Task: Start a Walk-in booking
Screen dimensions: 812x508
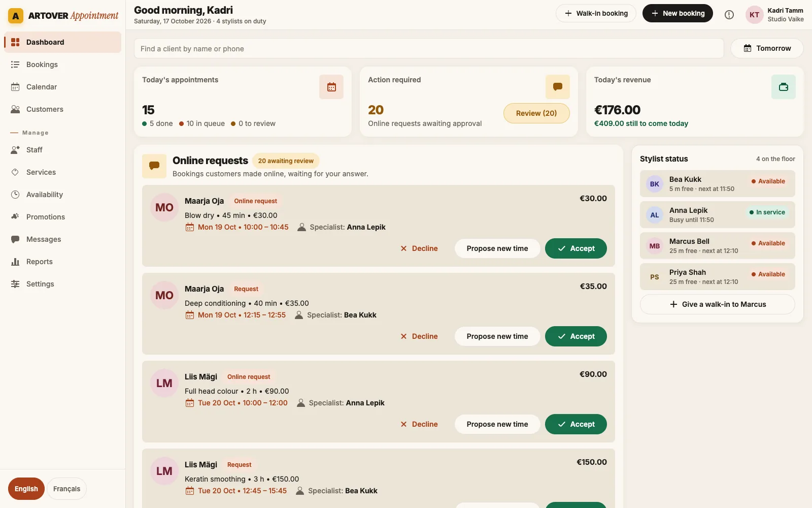Action: click(x=596, y=13)
